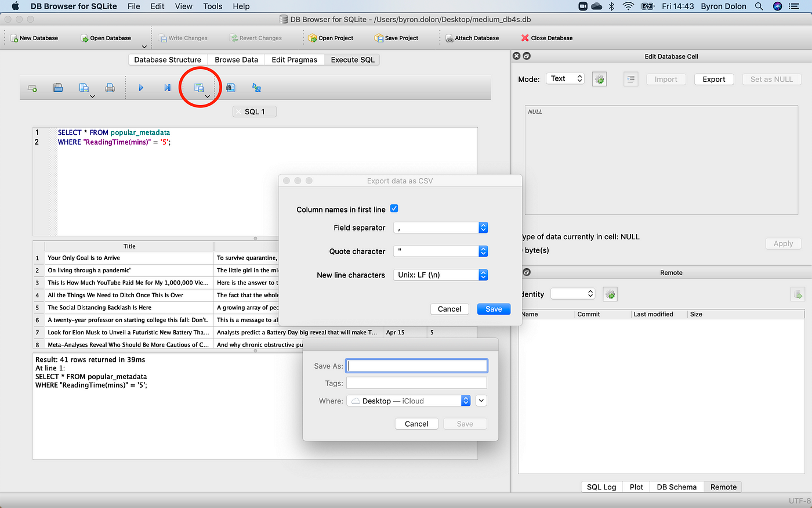Click the Open SQL file icon
Image resolution: width=812 pixels, height=508 pixels.
[x=58, y=88]
